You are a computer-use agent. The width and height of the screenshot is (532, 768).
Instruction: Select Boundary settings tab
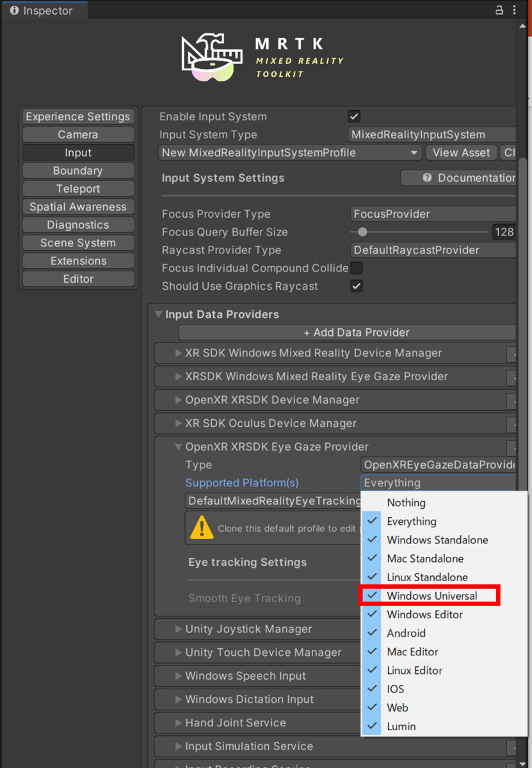78,171
